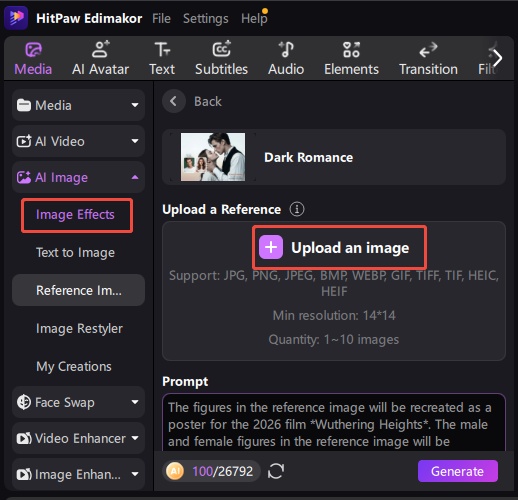This screenshot has width=518, height=500.
Task: Select Image Effects in the sidebar
Action: click(75, 215)
